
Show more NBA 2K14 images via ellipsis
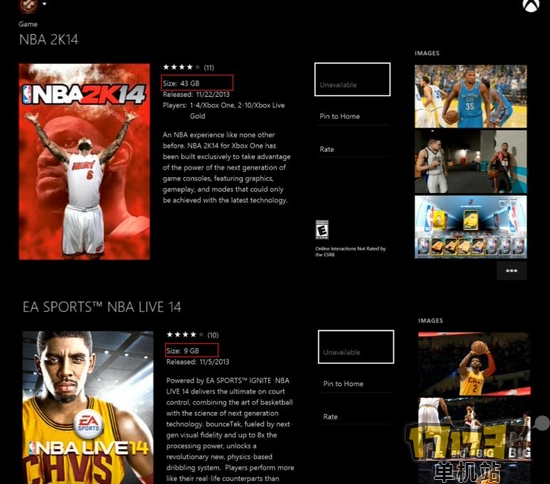(x=511, y=271)
